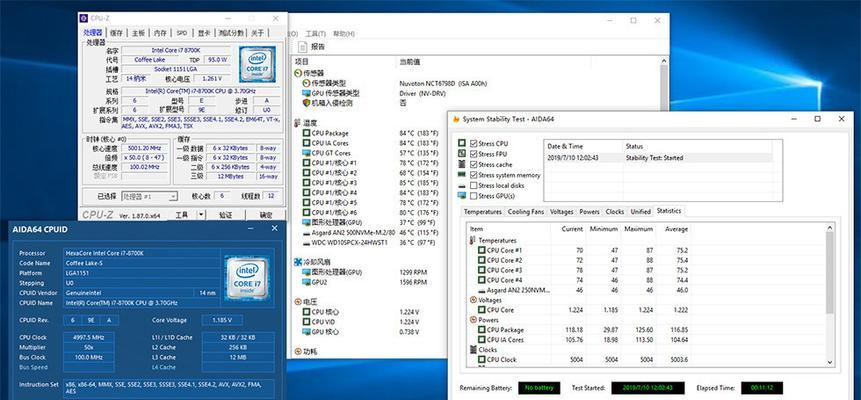Enable the Stress local disks checkbox
The height and width of the screenshot is (400, 861).
point(473,185)
